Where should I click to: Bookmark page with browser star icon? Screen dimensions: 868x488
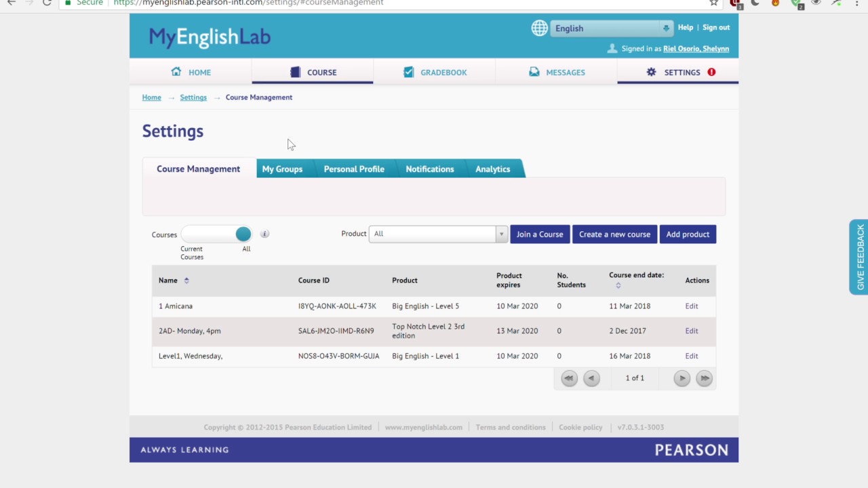click(x=713, y=3)
